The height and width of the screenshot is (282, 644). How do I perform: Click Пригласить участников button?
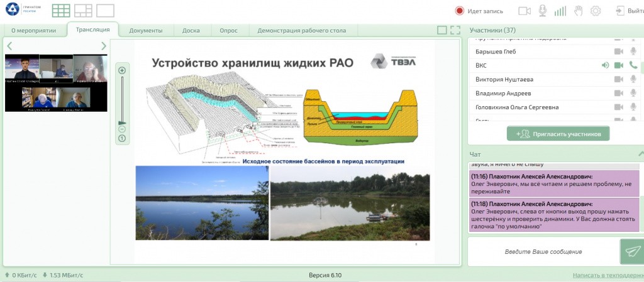tap(558, 134)
